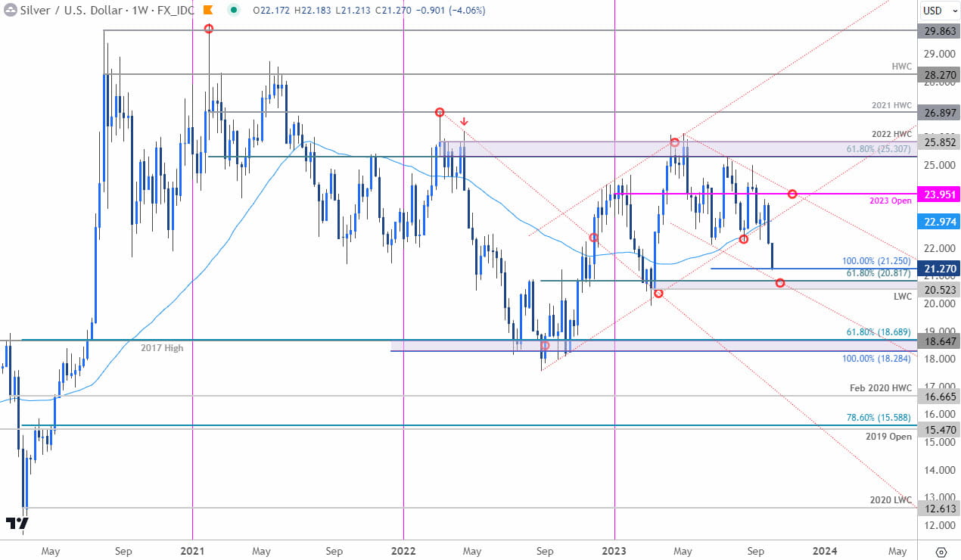Click the silver symbol logo icon
The width and height of the screenshot is (961, 560).
click(x=10, y=11)
